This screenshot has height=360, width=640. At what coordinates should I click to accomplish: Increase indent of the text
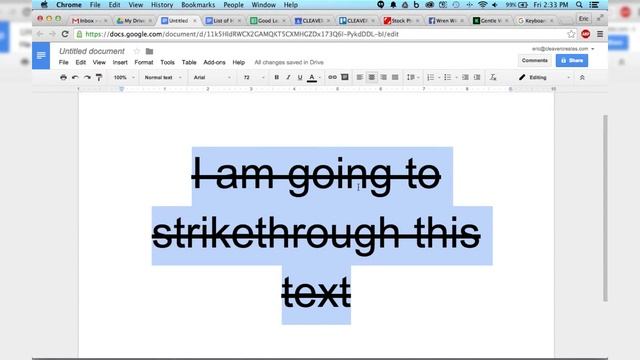[x=477, y=77]
